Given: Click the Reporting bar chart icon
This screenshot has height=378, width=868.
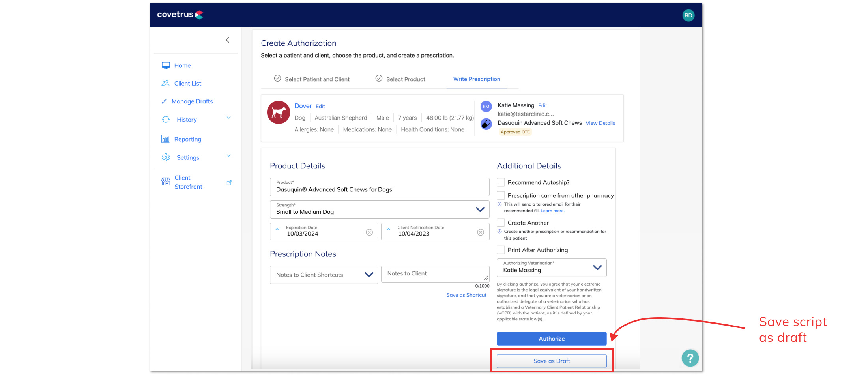Looking at the screenshot, I should (165, 139).
